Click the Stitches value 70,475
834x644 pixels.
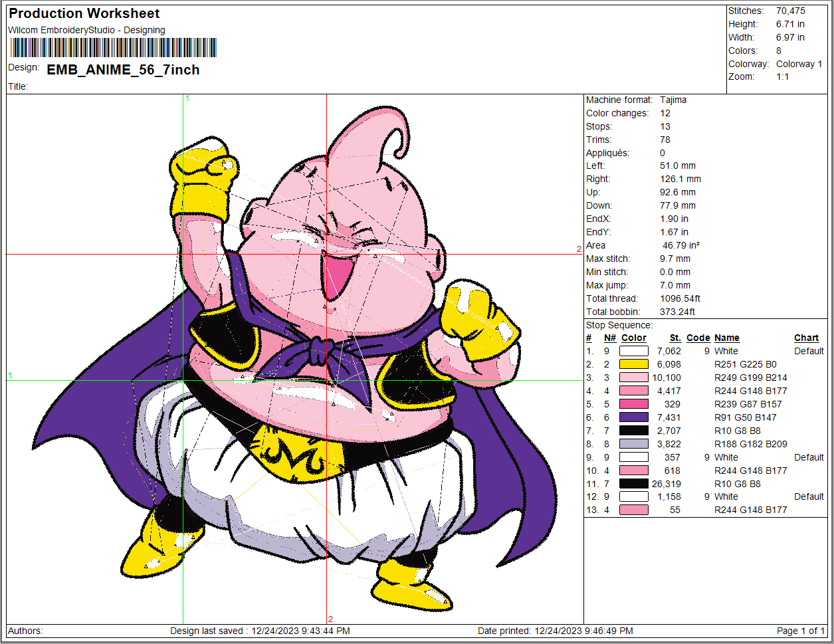tap(790, 11)
